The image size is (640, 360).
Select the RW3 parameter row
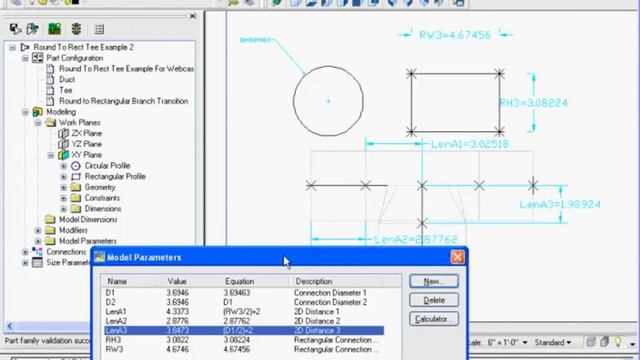click(244, 349)
